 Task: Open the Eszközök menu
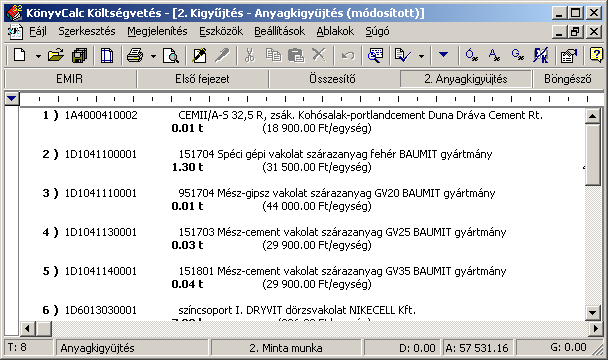pyautogui.click(x=221, y=31)
